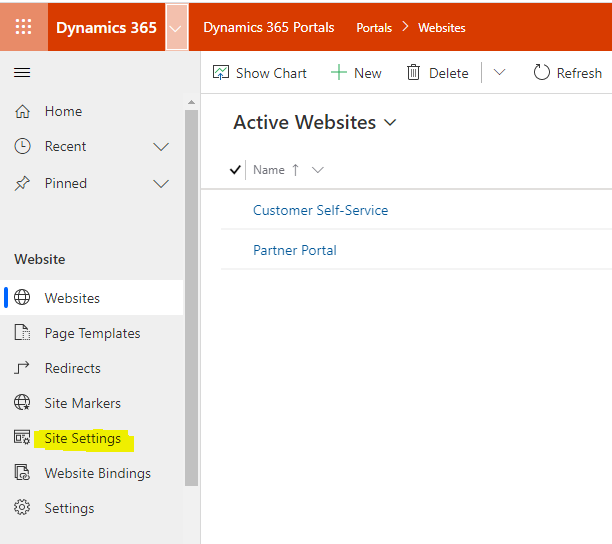Open Site Markers in the sidebar

[x=83, y=403]
